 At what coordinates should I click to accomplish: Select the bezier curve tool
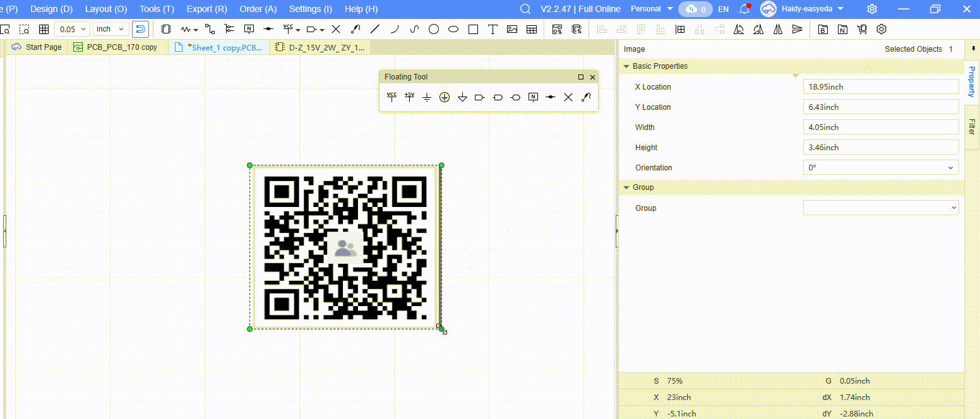click(414, 29)
